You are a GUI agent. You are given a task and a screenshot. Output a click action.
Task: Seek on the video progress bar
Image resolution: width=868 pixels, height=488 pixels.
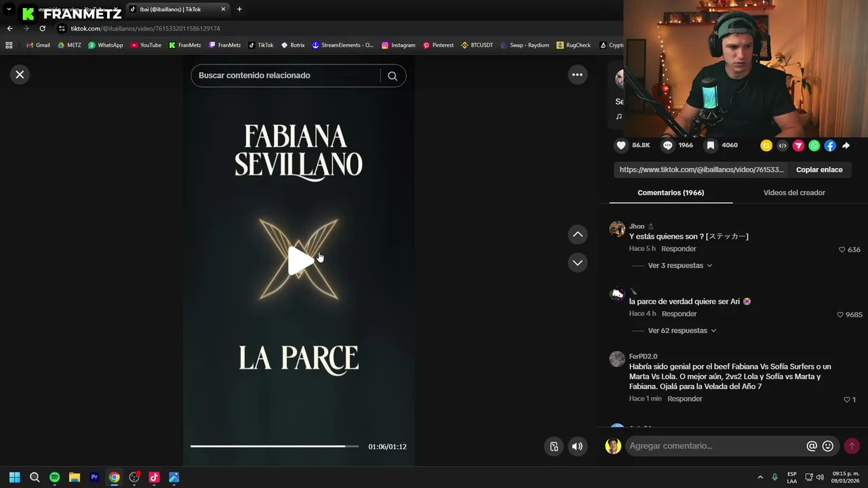pyautogui.click(x=275, y=446)
